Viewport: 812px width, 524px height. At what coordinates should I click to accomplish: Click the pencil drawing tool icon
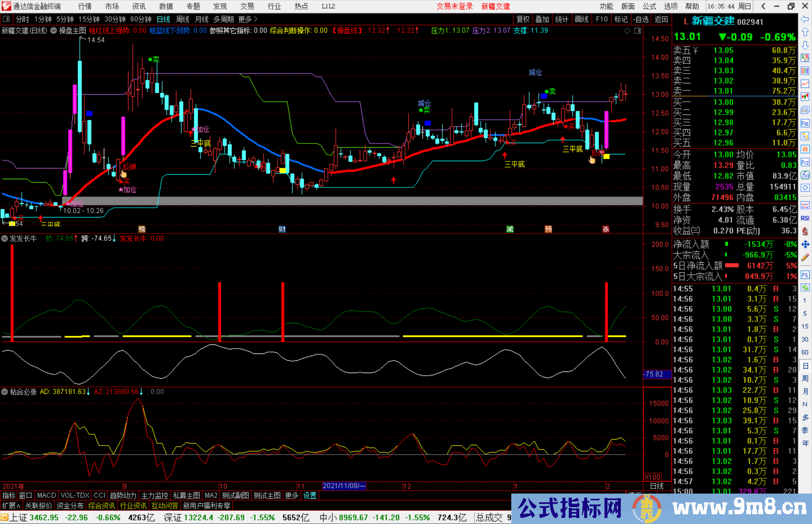pyautogui.click(x=805, y=257)
